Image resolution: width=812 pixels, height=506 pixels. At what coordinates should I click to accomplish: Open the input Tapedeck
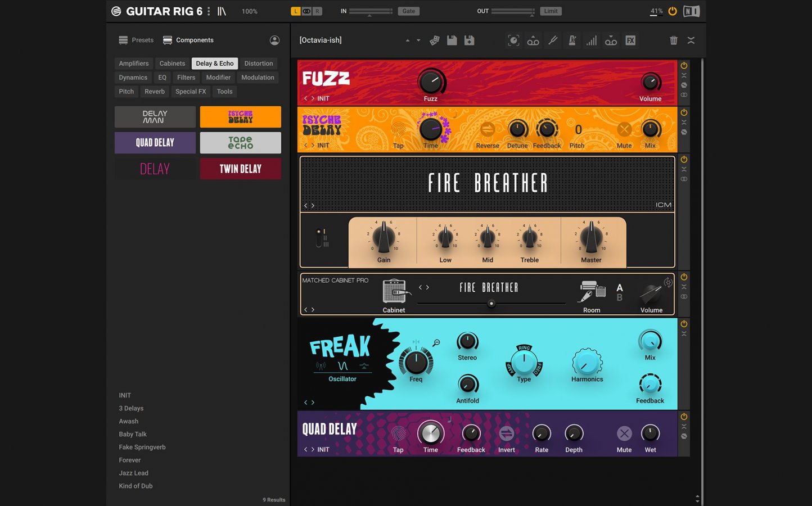[x=533, y=40]
